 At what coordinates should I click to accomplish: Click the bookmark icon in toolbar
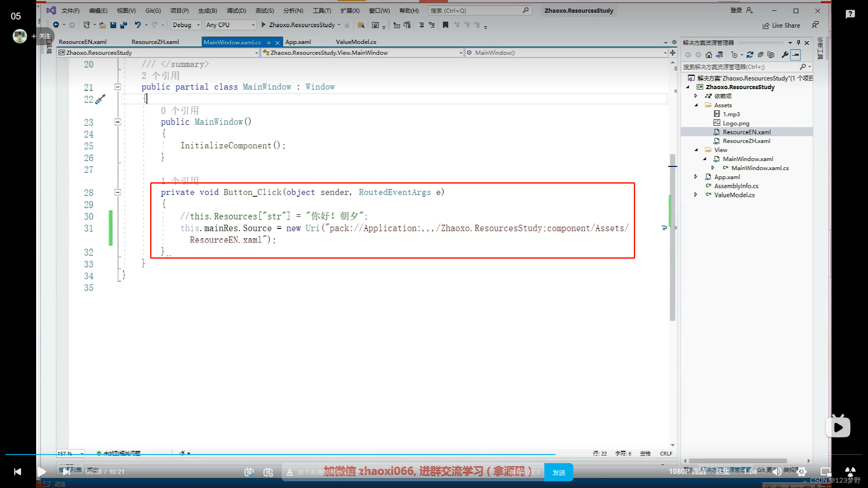point(445,25)
